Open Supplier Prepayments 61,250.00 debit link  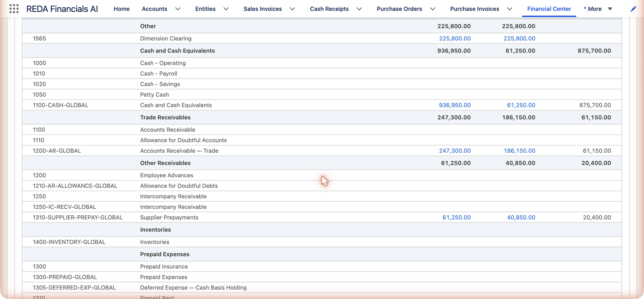tap(456, 217)
